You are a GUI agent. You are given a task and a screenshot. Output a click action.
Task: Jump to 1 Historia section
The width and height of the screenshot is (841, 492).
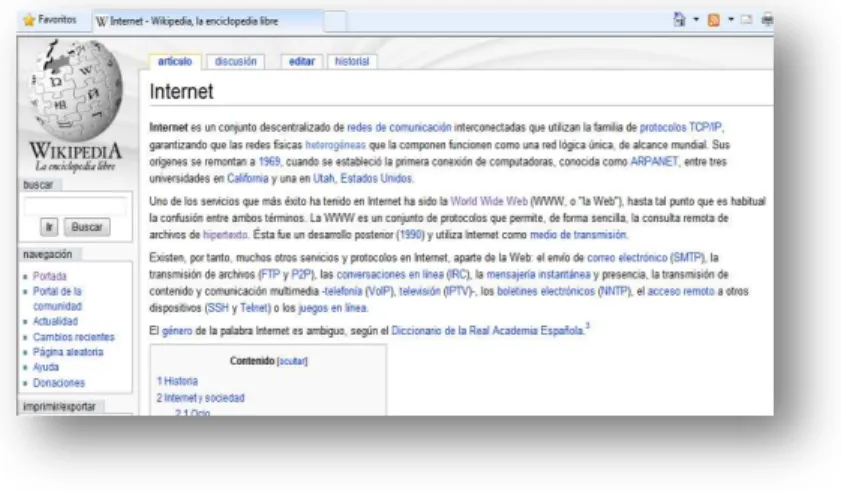coord(177,381)
